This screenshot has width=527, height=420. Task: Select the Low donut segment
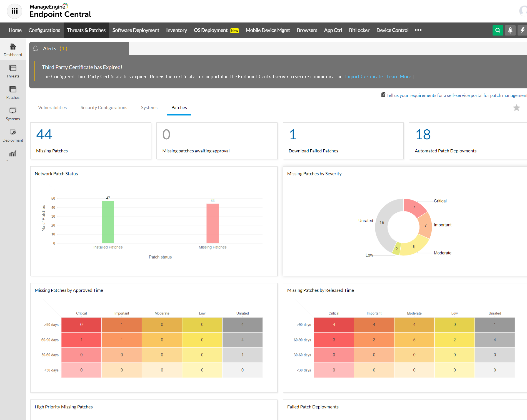pyautogui.click(x=397, y=248)
